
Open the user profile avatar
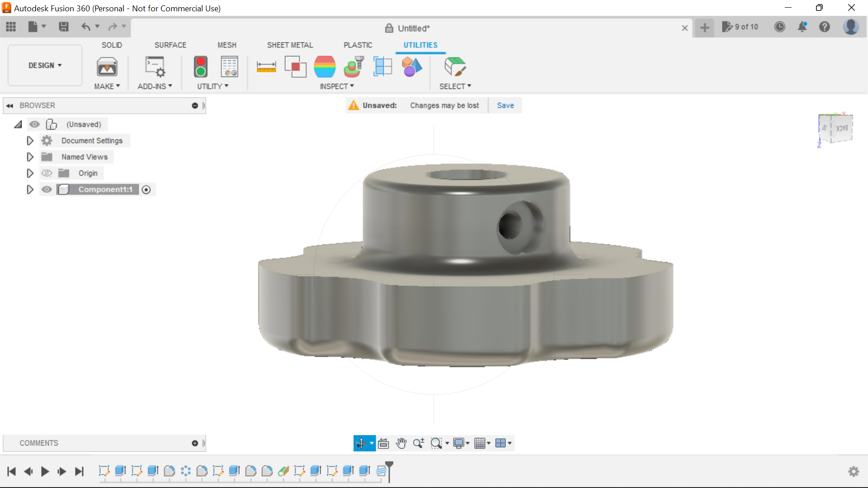click(851, 27)
